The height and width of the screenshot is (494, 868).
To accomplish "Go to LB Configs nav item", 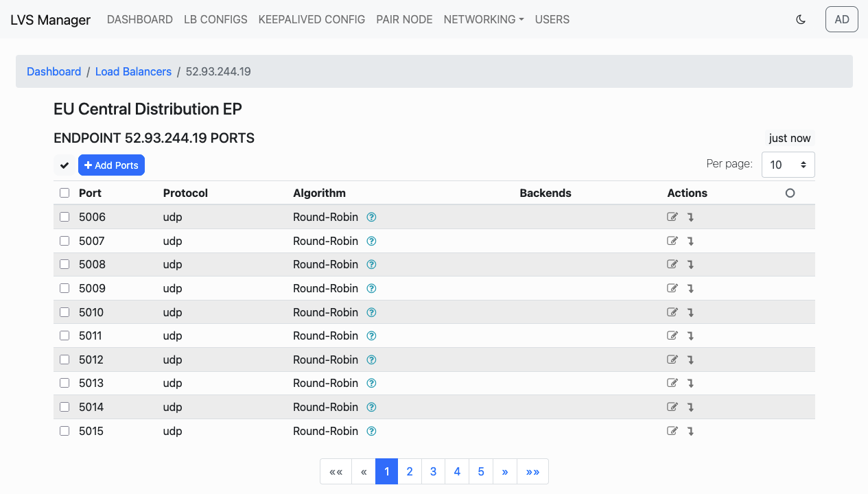I will pyautogui.click(x=215, y=19).
